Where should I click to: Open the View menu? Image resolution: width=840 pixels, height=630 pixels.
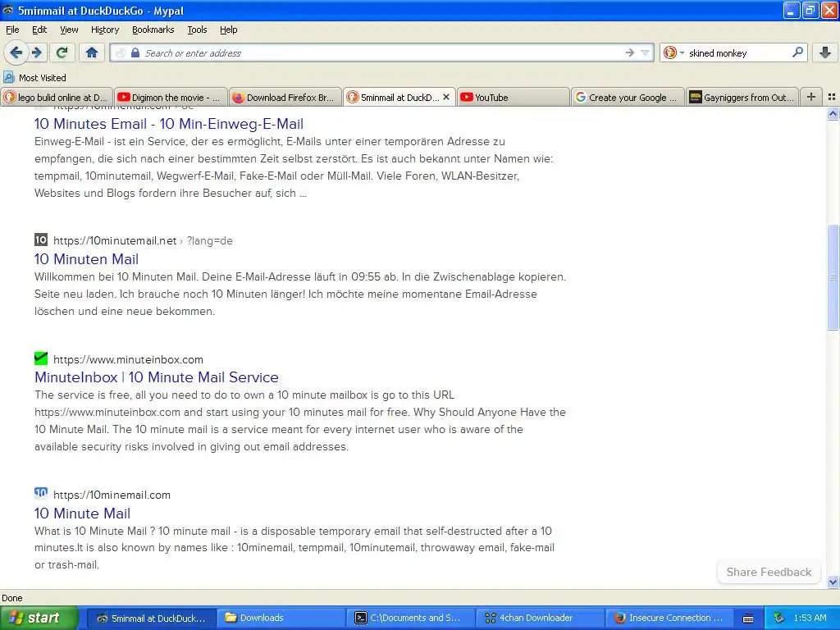pos(69,30)
